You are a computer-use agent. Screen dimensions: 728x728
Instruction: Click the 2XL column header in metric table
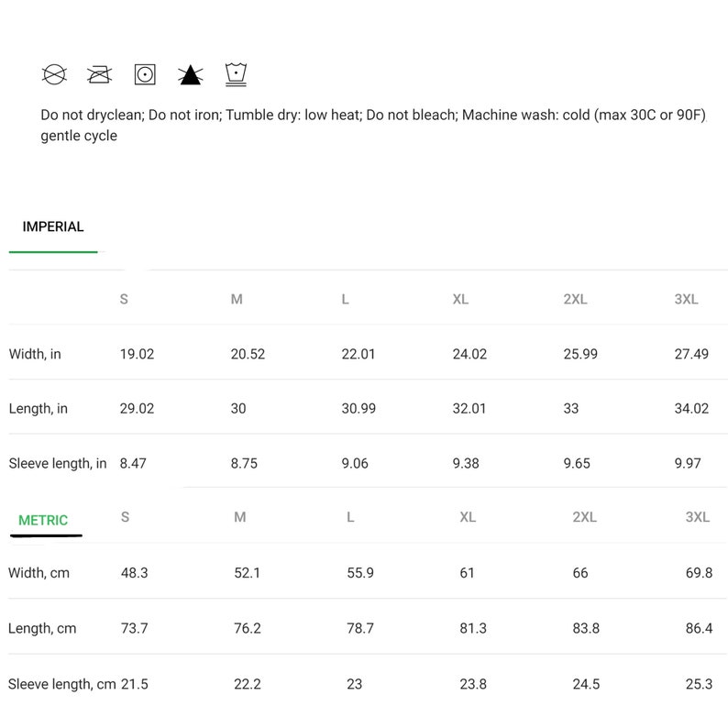pyautogui.click(x=585, y=517)
